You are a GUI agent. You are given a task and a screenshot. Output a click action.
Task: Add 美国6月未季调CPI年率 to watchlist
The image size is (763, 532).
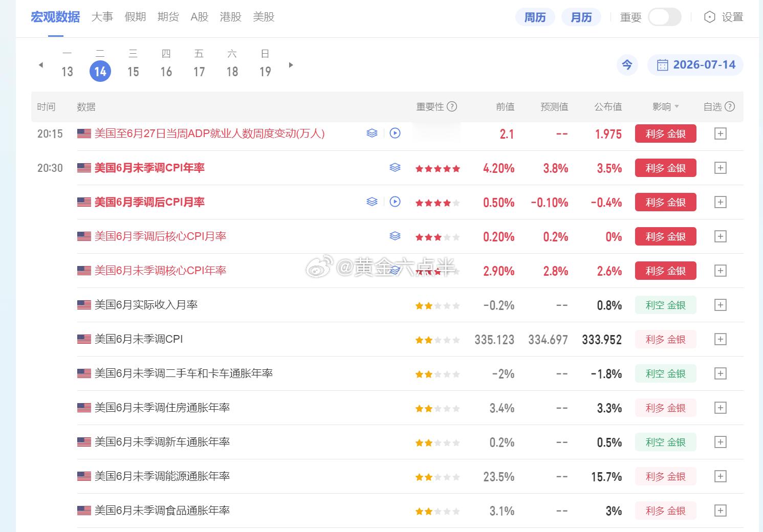[x=720, y=168]
